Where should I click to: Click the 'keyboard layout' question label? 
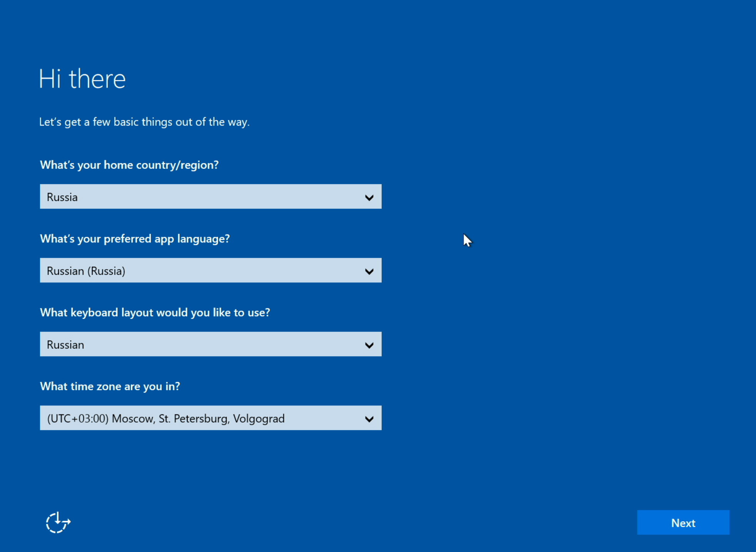tap(155, 313)
